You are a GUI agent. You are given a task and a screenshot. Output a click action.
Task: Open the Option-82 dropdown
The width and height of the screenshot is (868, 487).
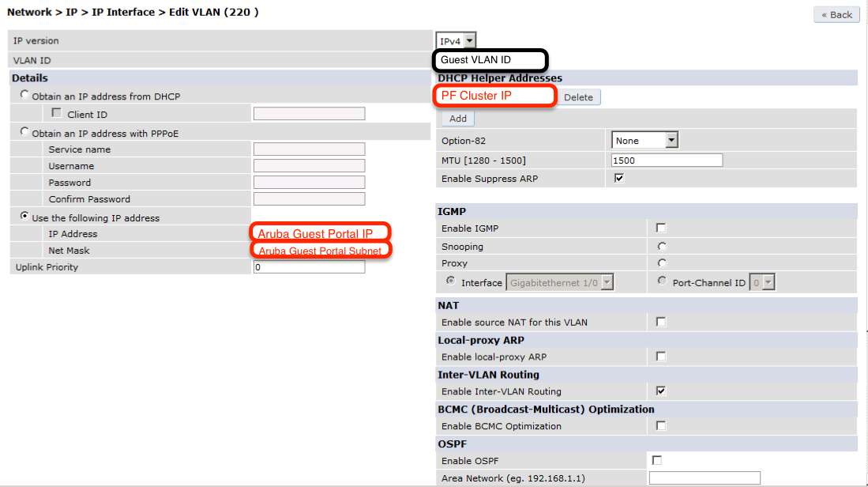point(644,141)
